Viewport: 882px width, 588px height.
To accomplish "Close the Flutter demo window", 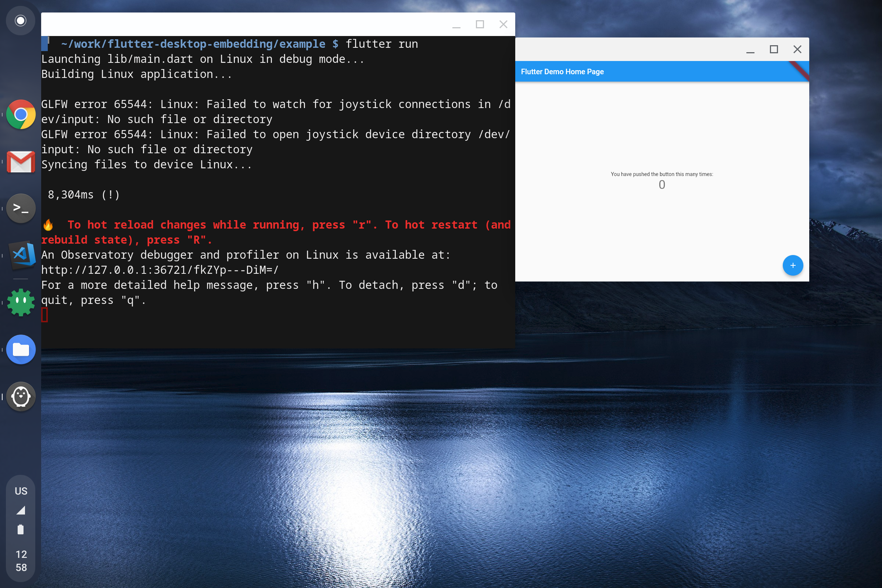I will 797,50.
